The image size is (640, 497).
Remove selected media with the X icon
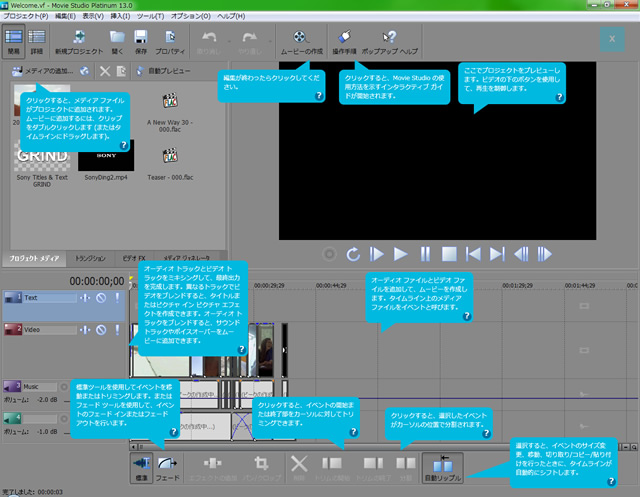(x=105, y=71)
